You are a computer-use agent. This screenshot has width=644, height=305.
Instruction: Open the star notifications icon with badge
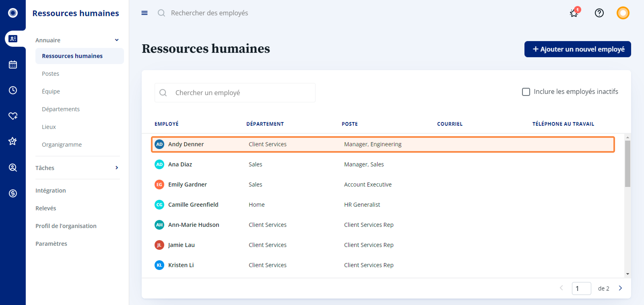(x=574, y=12)
